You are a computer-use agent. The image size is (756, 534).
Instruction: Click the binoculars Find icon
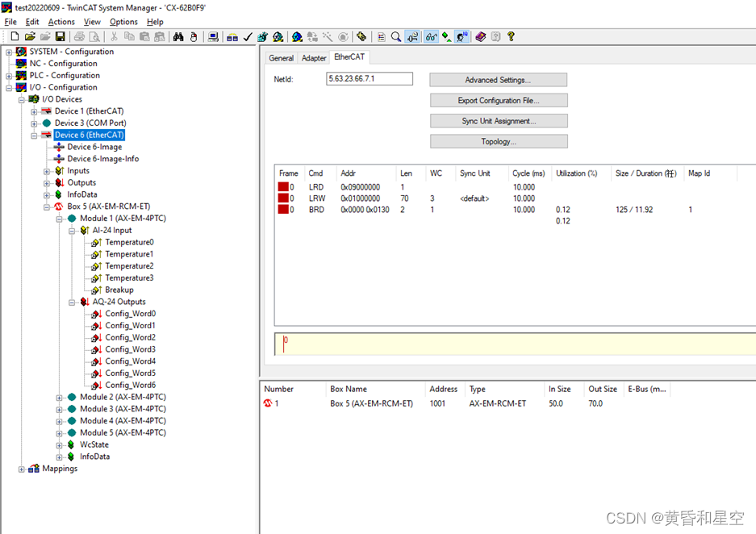pyautogui.click(x=178, y=36)
